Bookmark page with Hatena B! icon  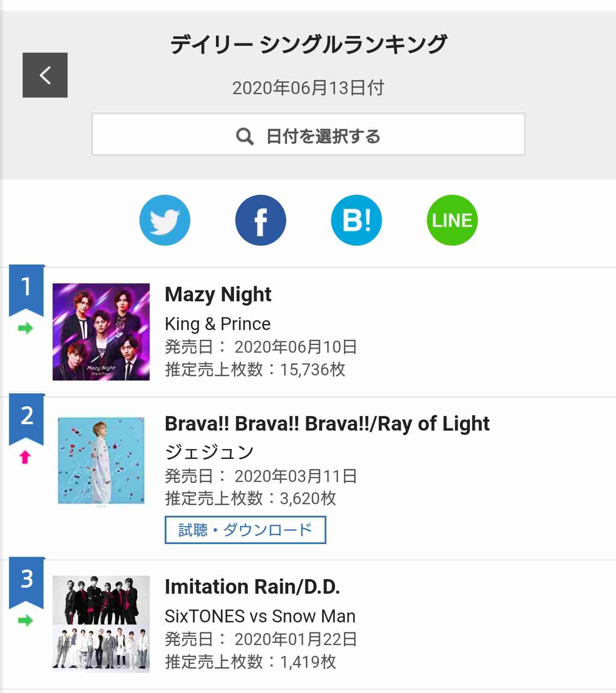tap(356, 220)
